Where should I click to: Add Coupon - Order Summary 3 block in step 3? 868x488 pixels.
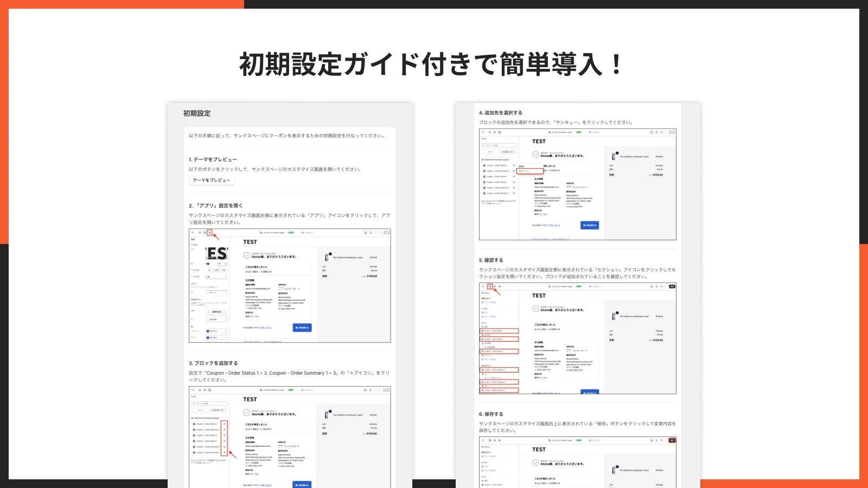tap(225, 430)
